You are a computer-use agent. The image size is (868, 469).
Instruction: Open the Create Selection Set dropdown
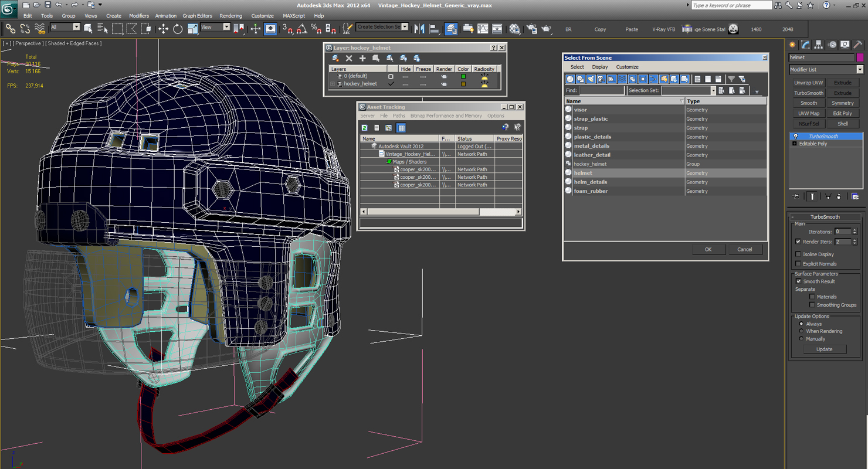click(x=405, y=27)
